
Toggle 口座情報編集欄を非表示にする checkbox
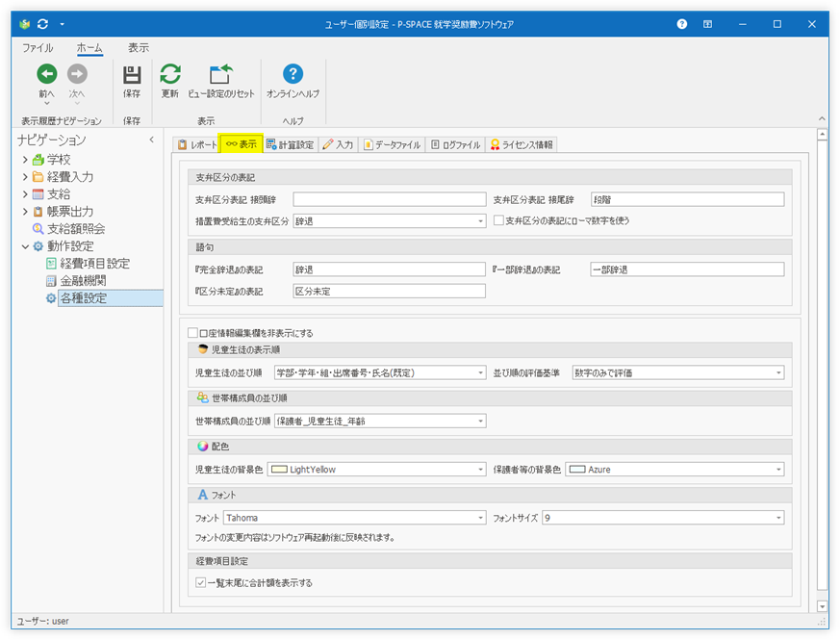[x=193, y=333]
